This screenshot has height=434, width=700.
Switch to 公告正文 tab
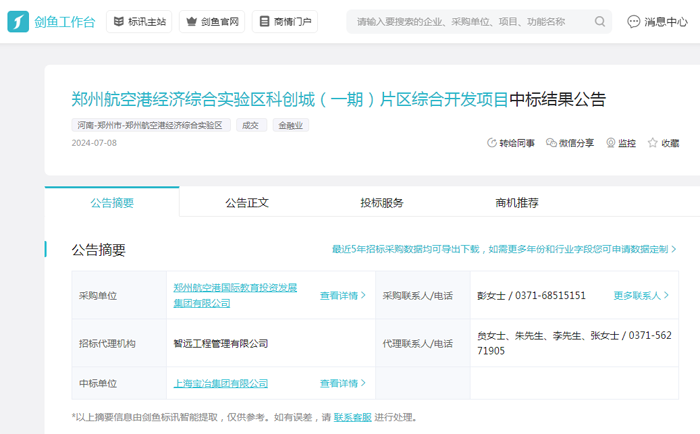click(247, 202)
